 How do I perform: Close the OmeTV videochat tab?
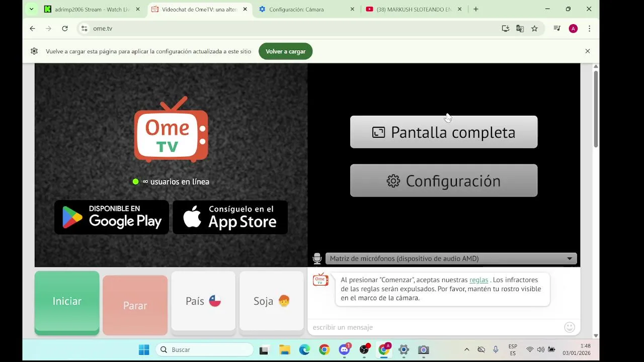click(x=245, y=9)
